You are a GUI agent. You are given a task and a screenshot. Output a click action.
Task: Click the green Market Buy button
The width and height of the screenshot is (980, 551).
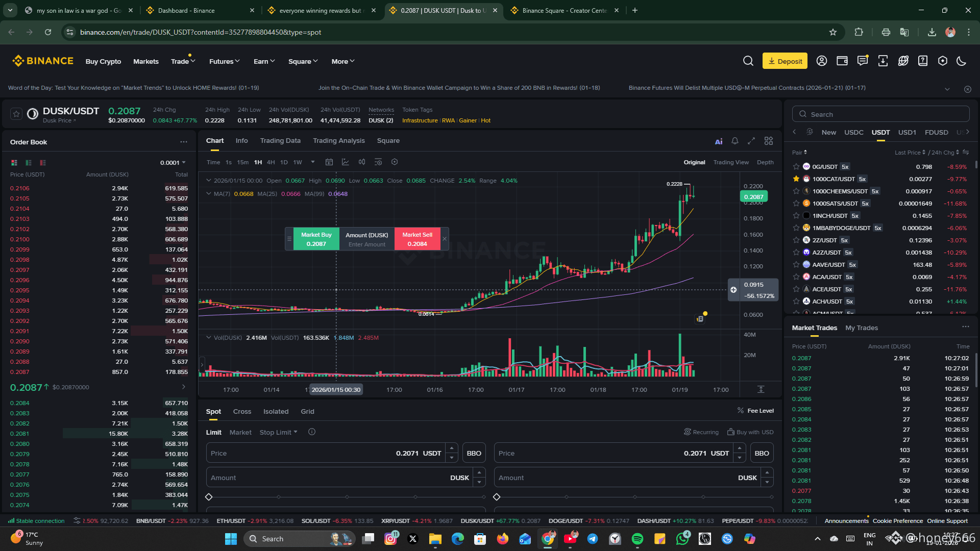click(x=316, y=239)
